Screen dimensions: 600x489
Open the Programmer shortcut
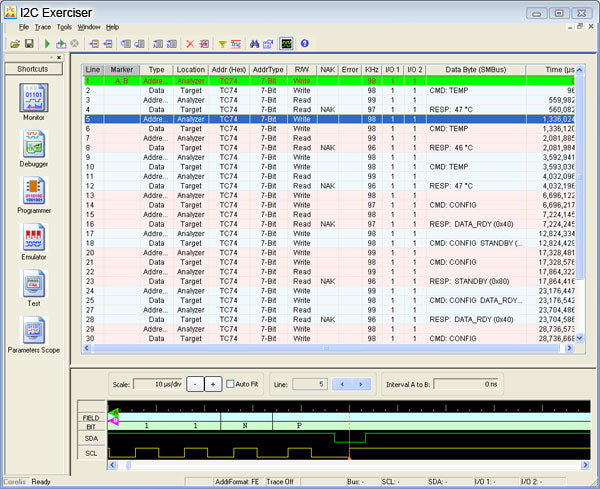pyautogui.click(x=34, y=195)
